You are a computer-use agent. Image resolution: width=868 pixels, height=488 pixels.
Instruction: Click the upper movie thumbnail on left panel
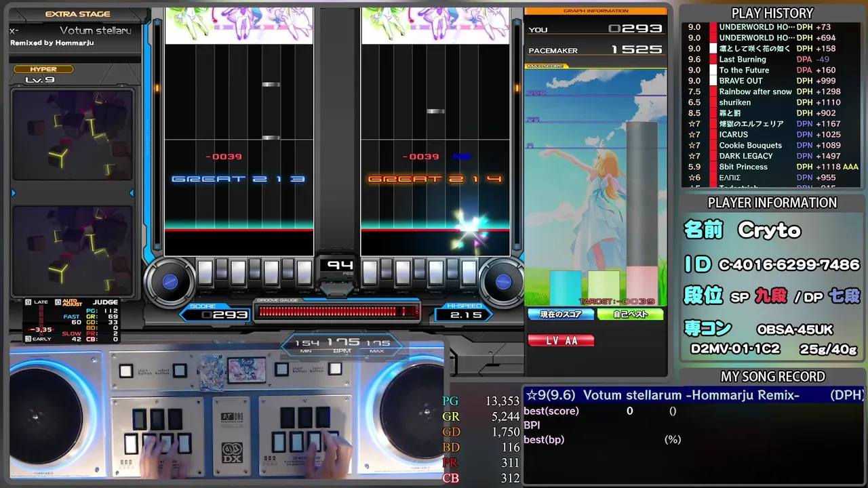click(73, 136)
